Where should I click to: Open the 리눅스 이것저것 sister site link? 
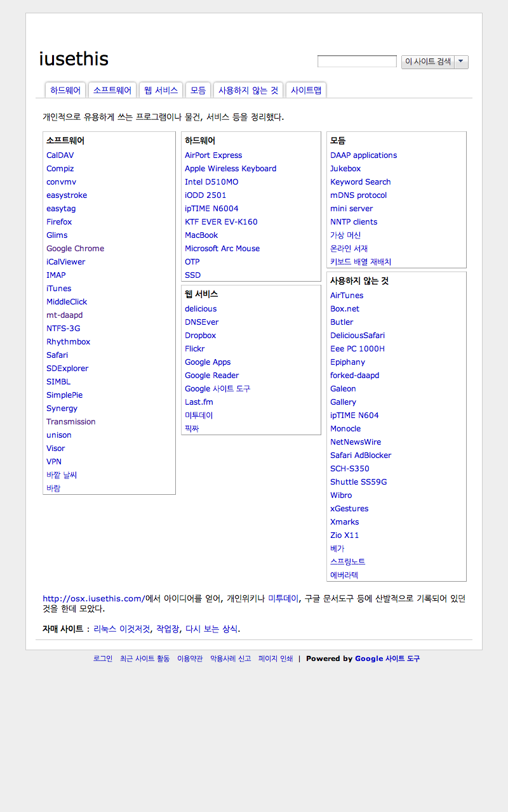click(x=122, y=629)
